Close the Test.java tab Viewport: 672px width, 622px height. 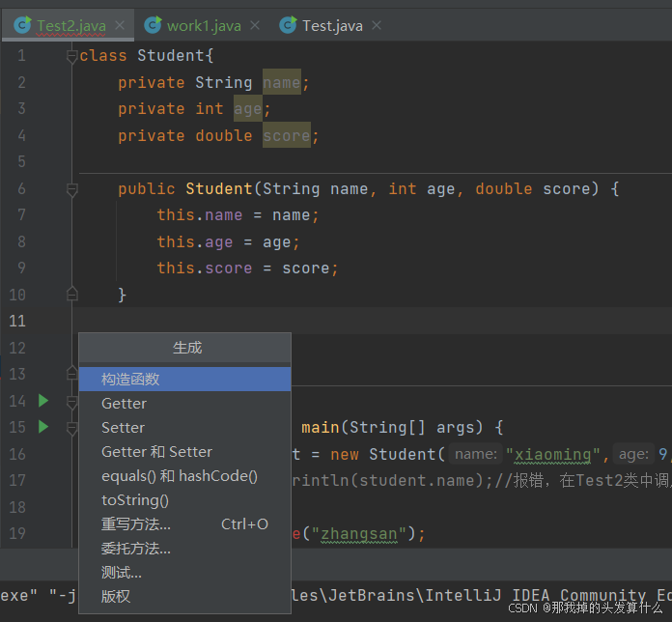pos(377,25)
